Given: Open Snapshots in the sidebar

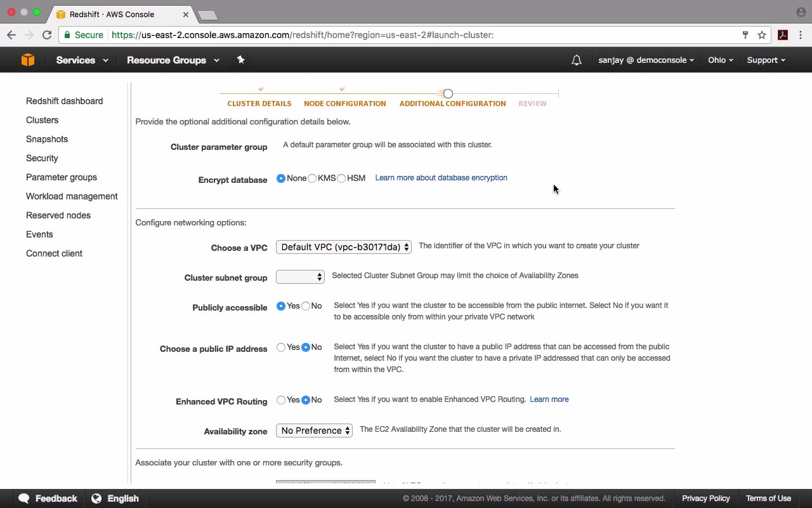Looking at the screenshot, I should 47,139.
